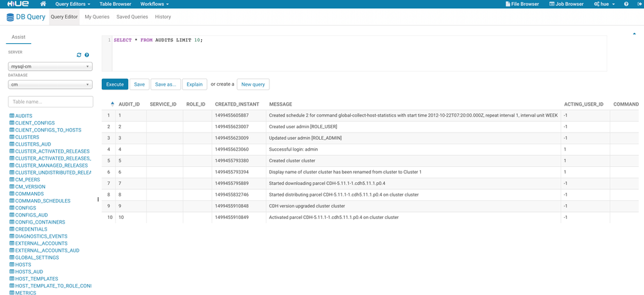644x295 pixels.
Task: Click the table icon next to AUDITS
Action: coord(12,116)
